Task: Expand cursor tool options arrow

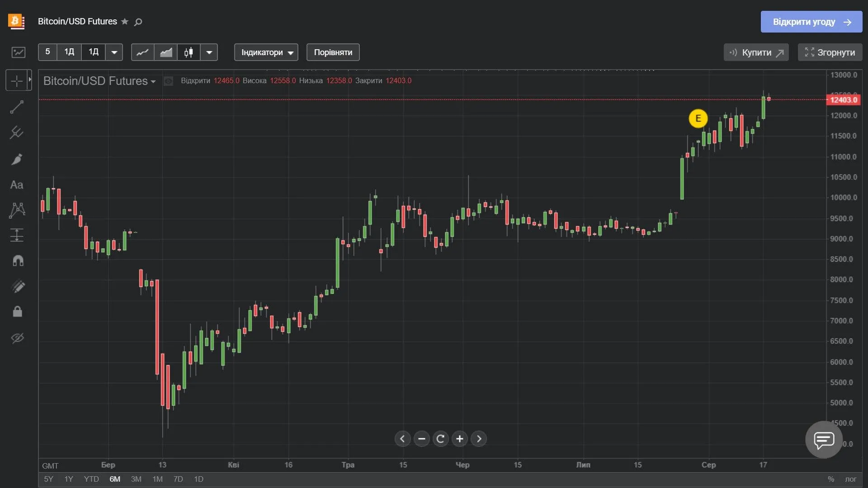Action: (30, 80)
